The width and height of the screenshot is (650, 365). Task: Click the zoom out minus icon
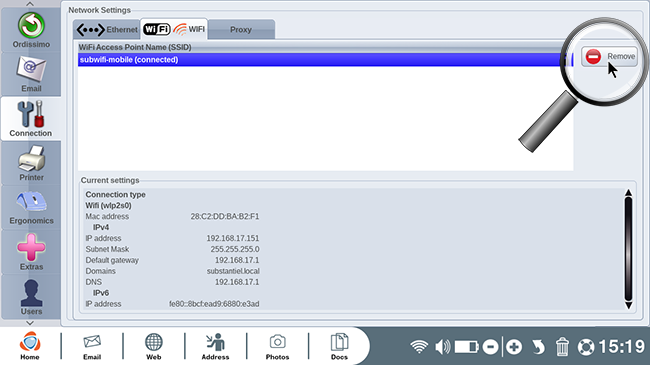click(491, 347)
